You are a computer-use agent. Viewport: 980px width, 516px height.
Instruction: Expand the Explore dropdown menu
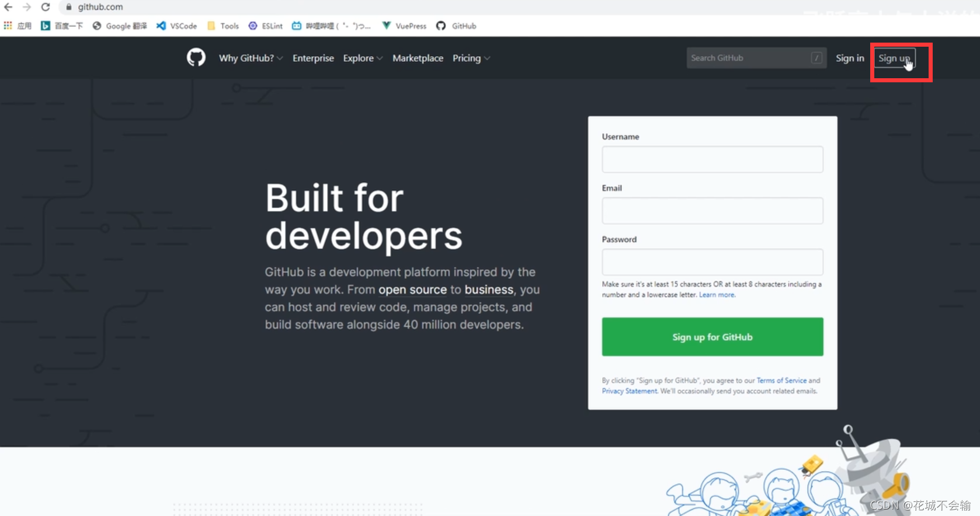coord(363,58)
